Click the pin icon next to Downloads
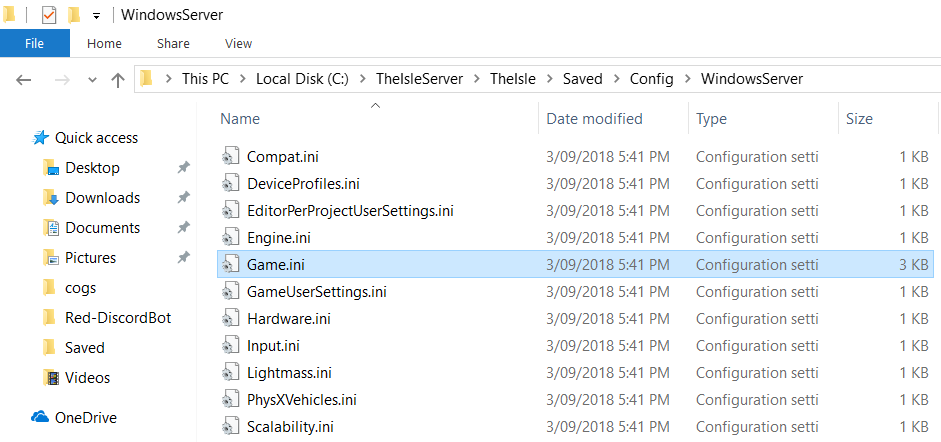 point(183,198)
